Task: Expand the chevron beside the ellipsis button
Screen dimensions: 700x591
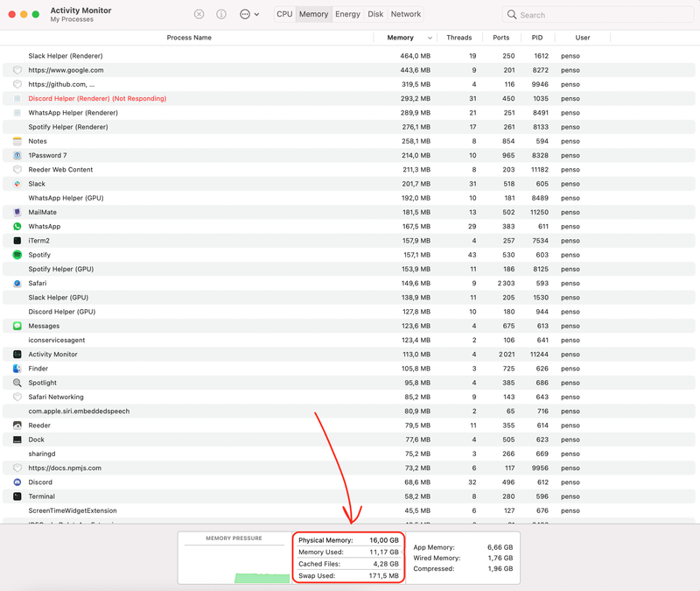Action: (x=256, y=14)
